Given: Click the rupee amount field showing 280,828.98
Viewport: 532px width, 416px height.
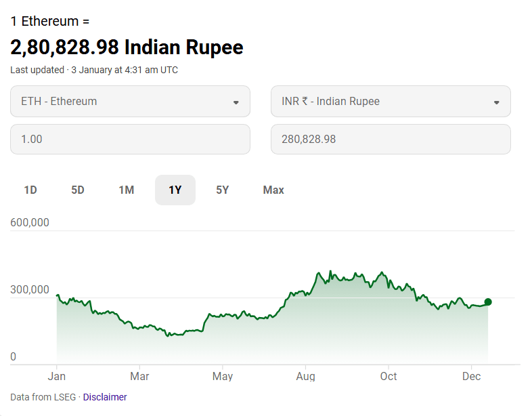Looking at the screenshot, I should point(391,139).
